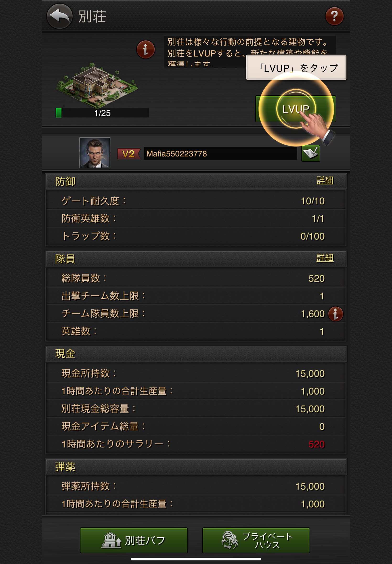This screenshot has width=392, height=564.
Task: Tap the 別荘バフ button
Action: tap(134, 540)
